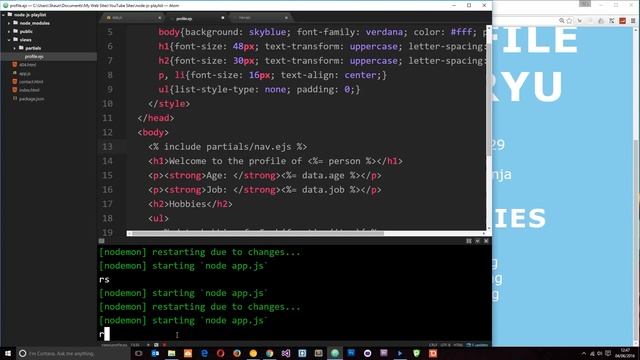Click the editor scrollbar down arrow
Screen dimensions: 640x360
[x=489, y=229]
